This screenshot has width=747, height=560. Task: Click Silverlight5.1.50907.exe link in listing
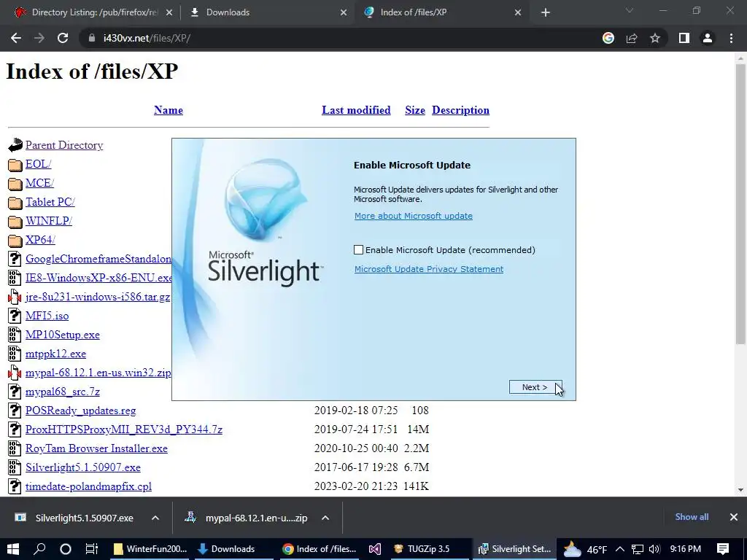tap(83, 467)
